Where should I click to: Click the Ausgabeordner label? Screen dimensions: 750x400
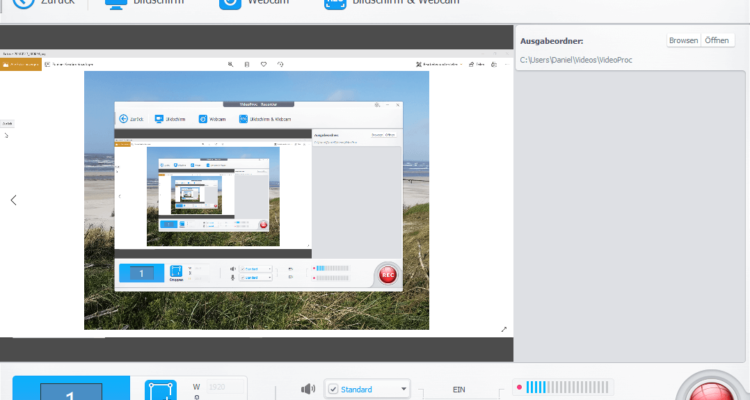(x=551, y=41)
